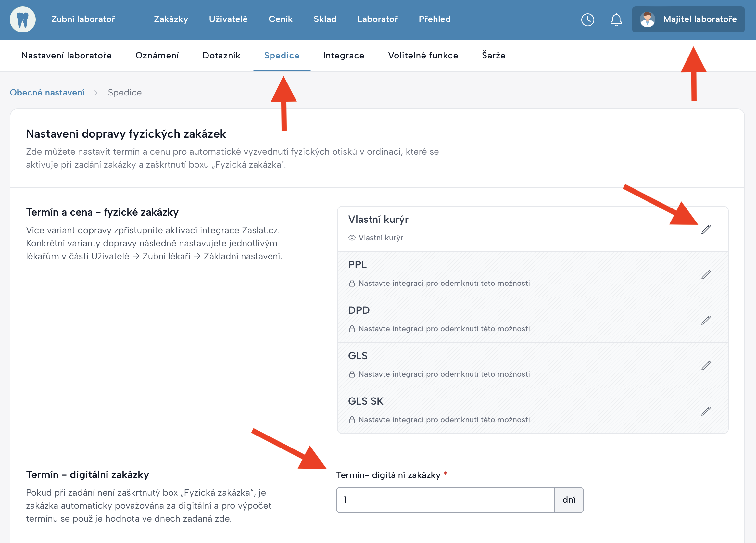Click the Obecné nastavení breadcrumb link

[x=47, y=92]
